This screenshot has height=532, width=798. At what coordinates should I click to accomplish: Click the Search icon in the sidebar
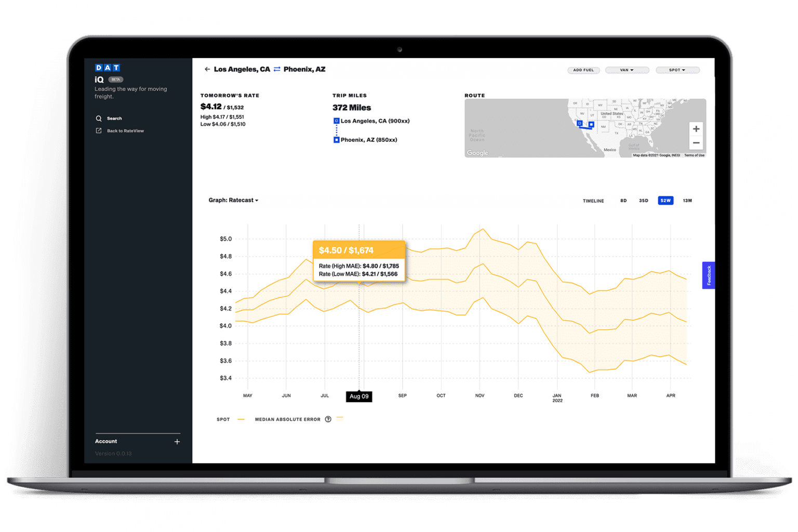tap(99, 118)
